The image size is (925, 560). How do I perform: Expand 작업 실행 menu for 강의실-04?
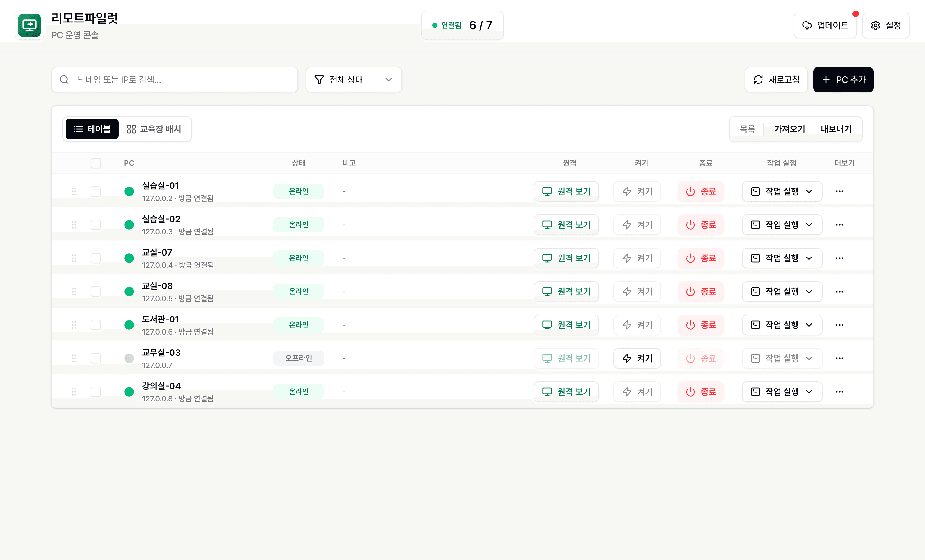tap(782, 391)
